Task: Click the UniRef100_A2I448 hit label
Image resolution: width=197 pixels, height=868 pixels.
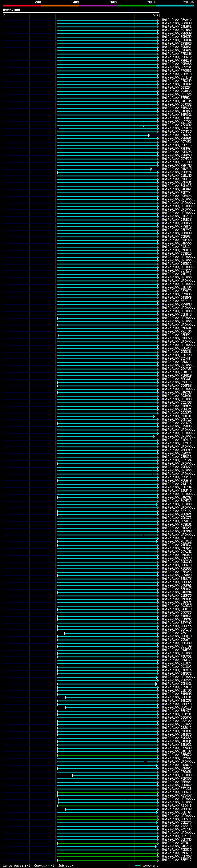Action: coord(177,806)
